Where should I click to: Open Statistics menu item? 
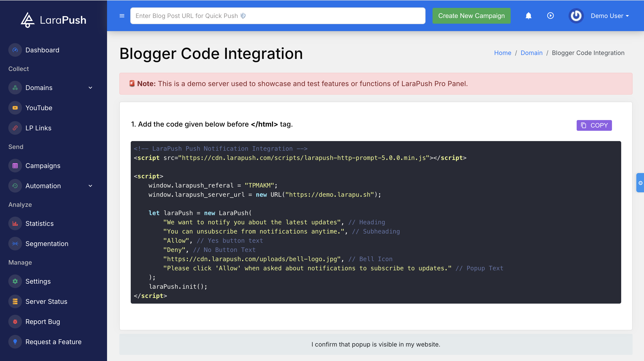[x=39, y=223]
